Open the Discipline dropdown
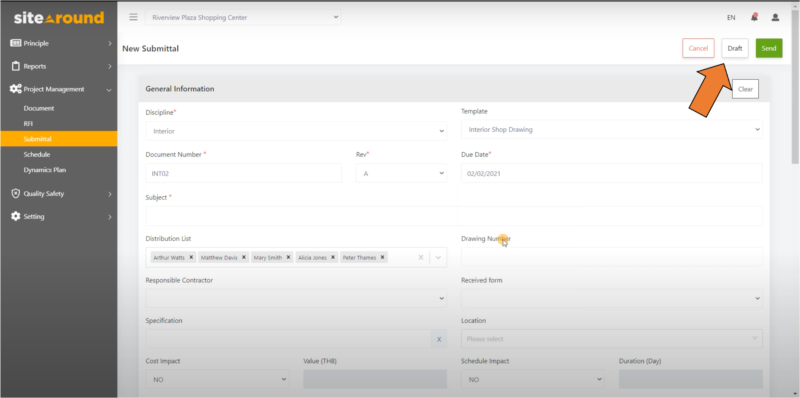 (x=296, y=131)
